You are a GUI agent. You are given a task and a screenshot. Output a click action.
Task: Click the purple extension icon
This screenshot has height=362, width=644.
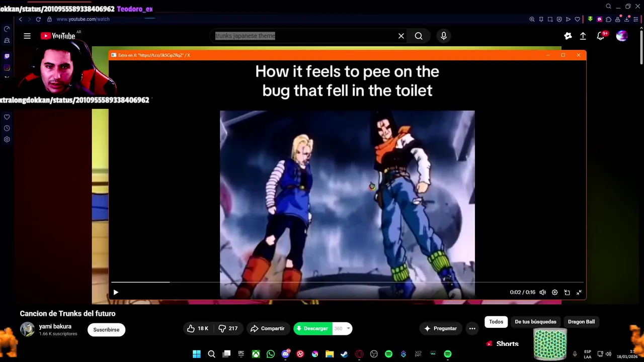pos(599,19)
